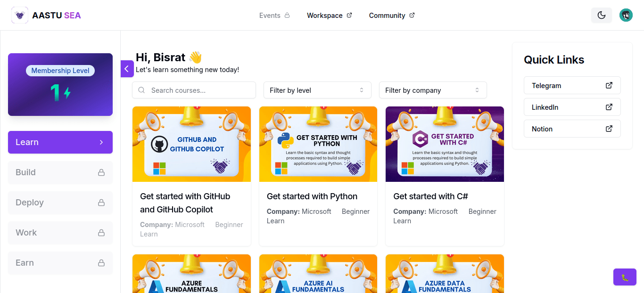
Task: Click the Azure Fundamentals course thumbnail
Action: 191,274
